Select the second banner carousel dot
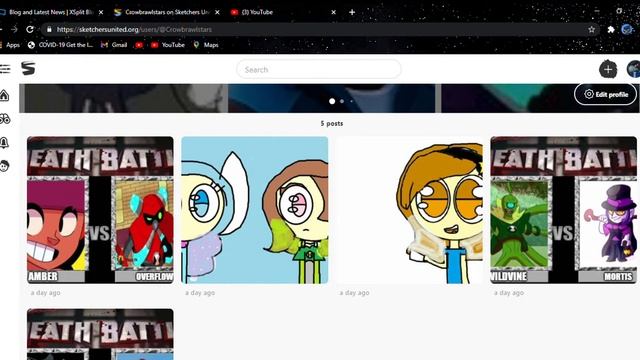 (342, 101)
